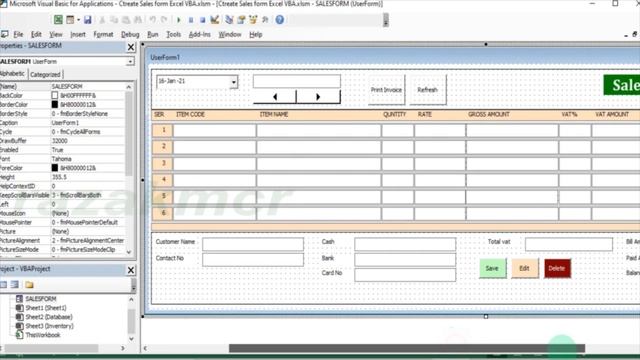Viewport: 640px width, 360px height.
Task: Click the Print Invoice button on form
Action: tap(387, 89)
